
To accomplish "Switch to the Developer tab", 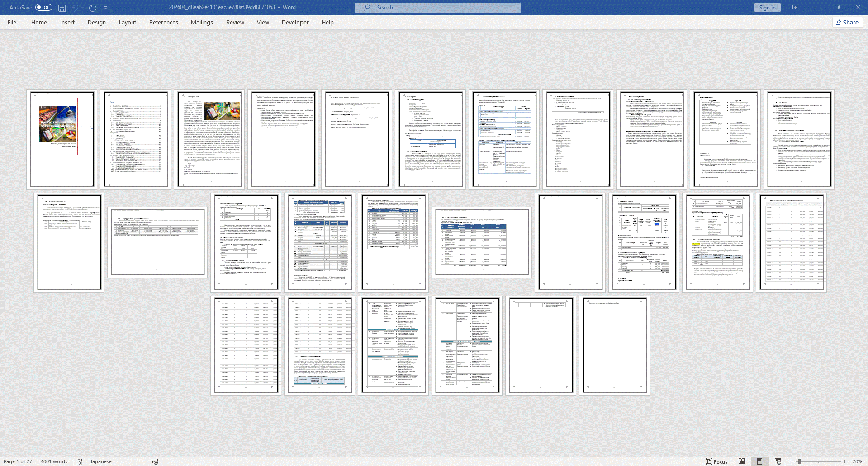I will point(295,22).
